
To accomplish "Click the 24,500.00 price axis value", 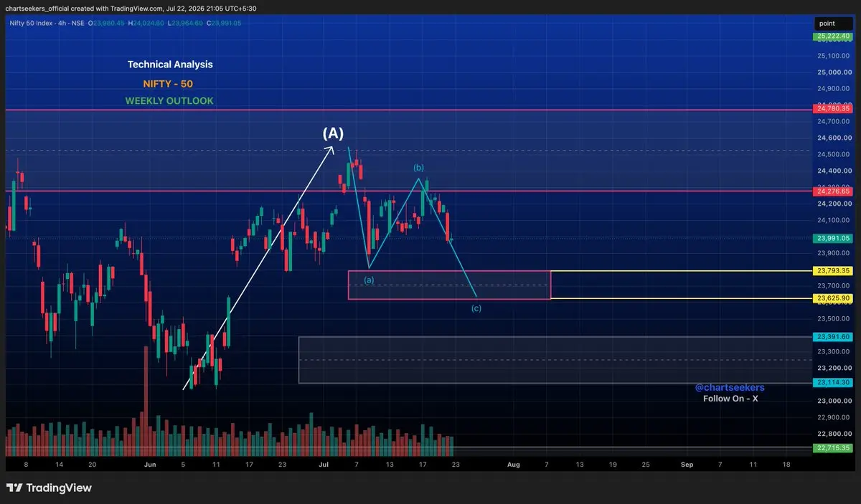I will coord(833,155).
